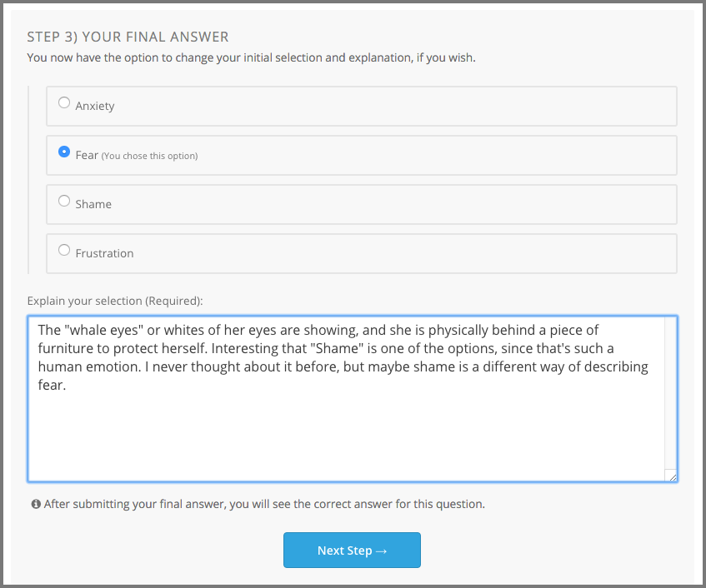Click the arrow in the Next Step button
This screenshot has height=588, width=706.
click(381, 551)
